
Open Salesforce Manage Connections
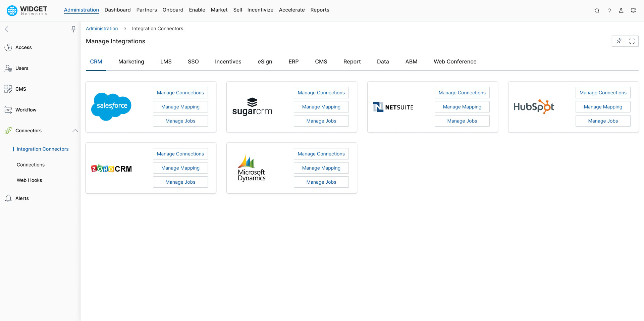pyautogui.click(x=180, y=93)
